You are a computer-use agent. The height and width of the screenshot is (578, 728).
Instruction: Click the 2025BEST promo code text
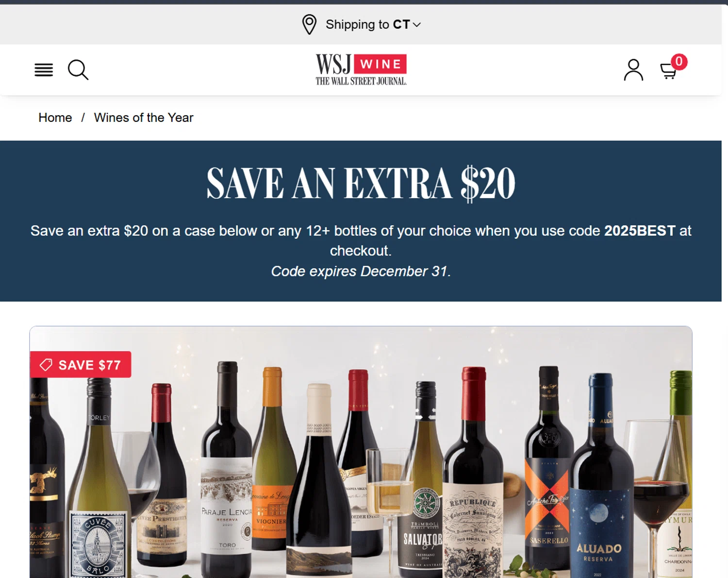pos(640,231)
